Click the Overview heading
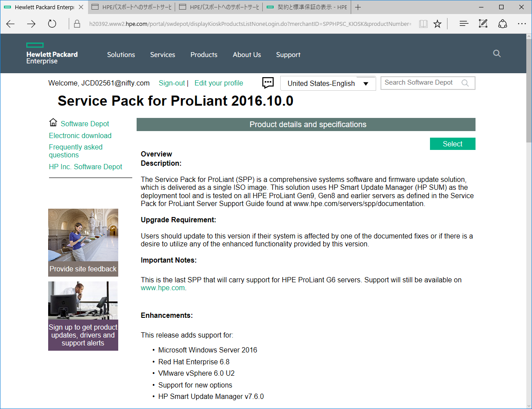The height and width of the screenshot is (409, 532). click(x=156, y=154)
